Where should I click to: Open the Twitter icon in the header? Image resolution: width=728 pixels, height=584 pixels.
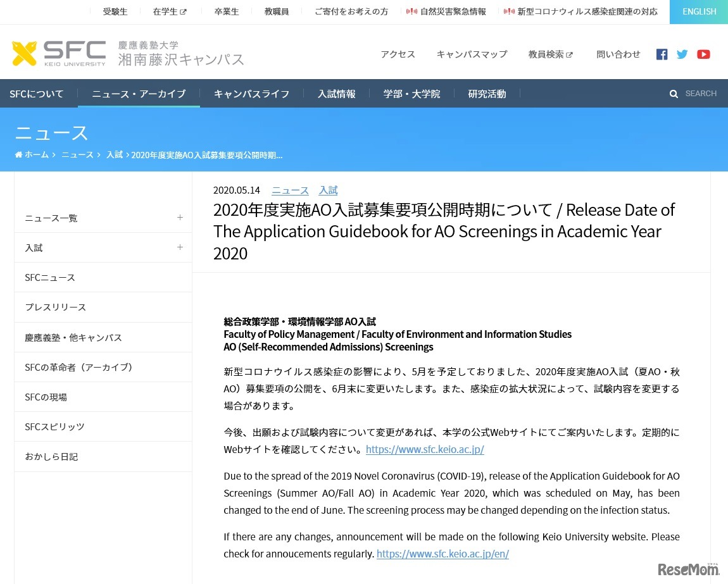pyautogui.click(x=682, y=54)
